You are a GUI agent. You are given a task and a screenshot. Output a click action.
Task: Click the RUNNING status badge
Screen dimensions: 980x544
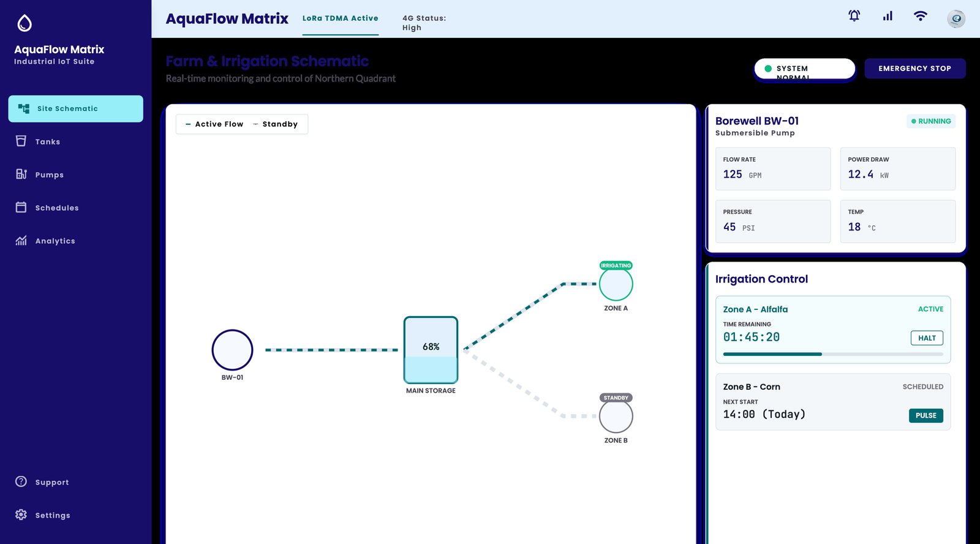coord(931,121)
